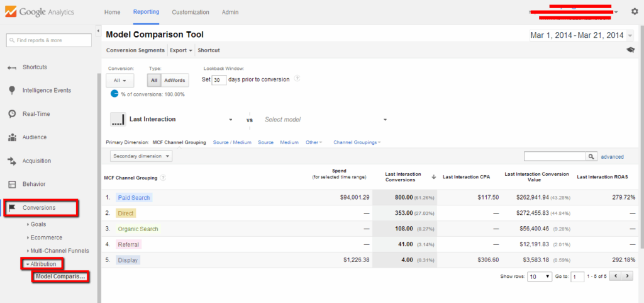This screenshot has height=303, width=644.
Task: Click the Shortcuts sidebar icon
Action: [13, 67]
